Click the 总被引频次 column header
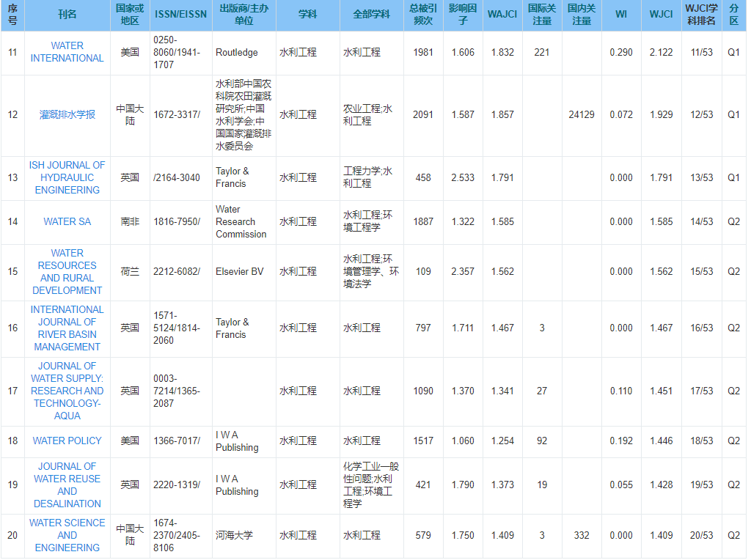This screenshot has width=751, height=560. click(x=423, y=15)
